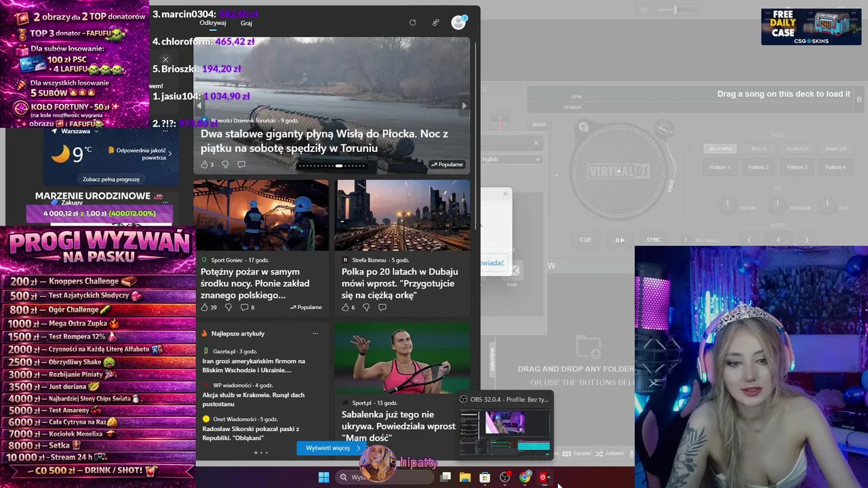Open the Sabalenka article headline

click(x=399, y=426)
